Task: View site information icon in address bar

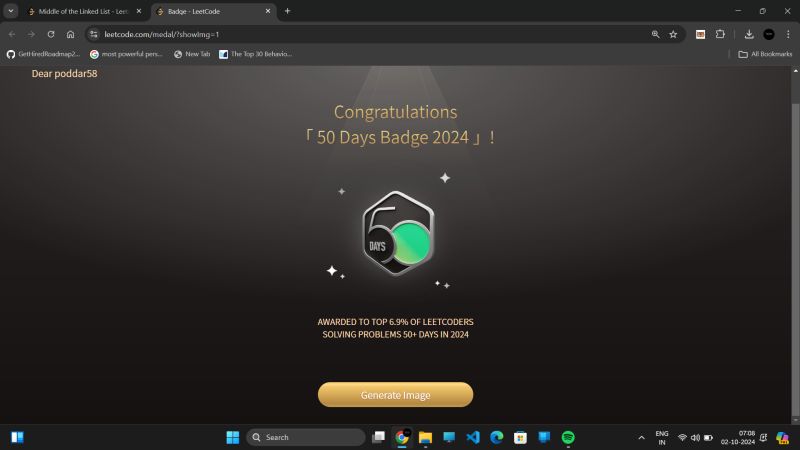Action: click(x=93, y=34)
